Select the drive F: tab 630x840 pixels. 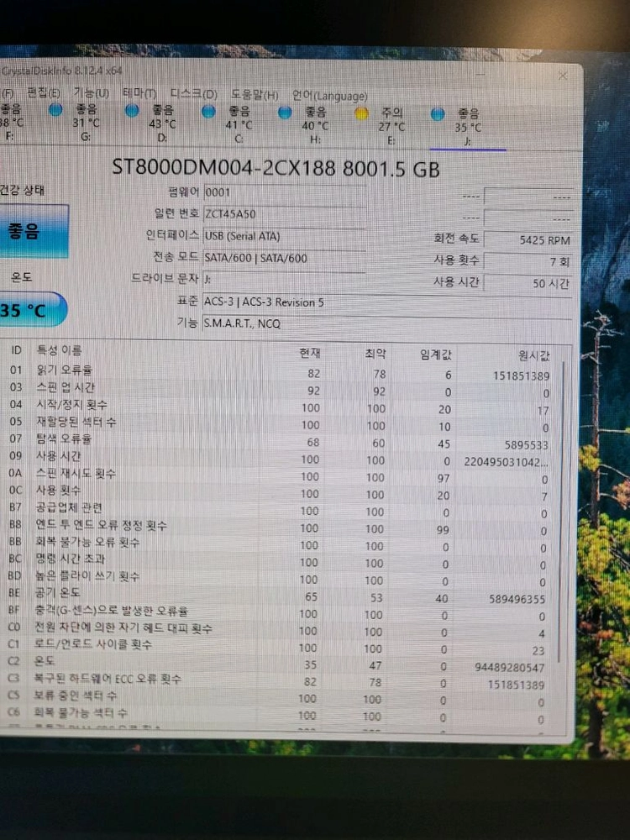[11, 122]
